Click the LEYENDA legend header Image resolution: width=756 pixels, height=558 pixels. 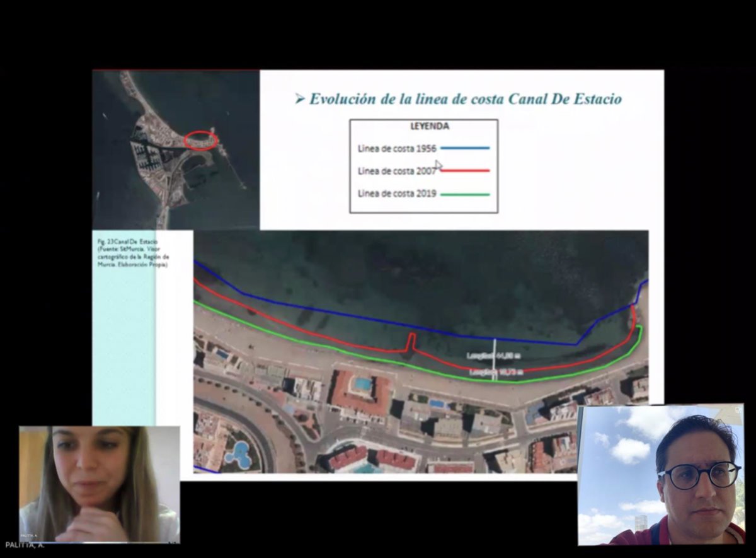[x=430, y=126]
